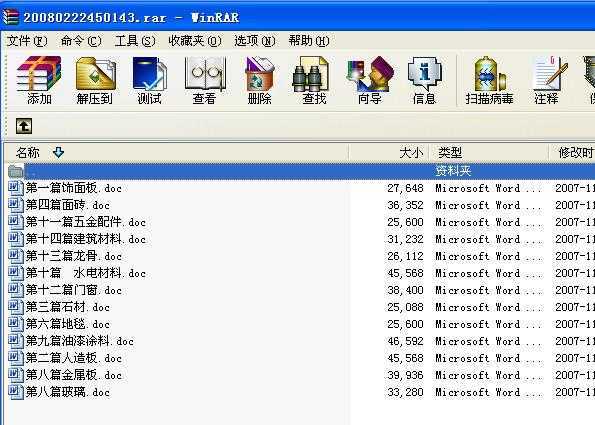Click size value 36,352

pos(405,205)
